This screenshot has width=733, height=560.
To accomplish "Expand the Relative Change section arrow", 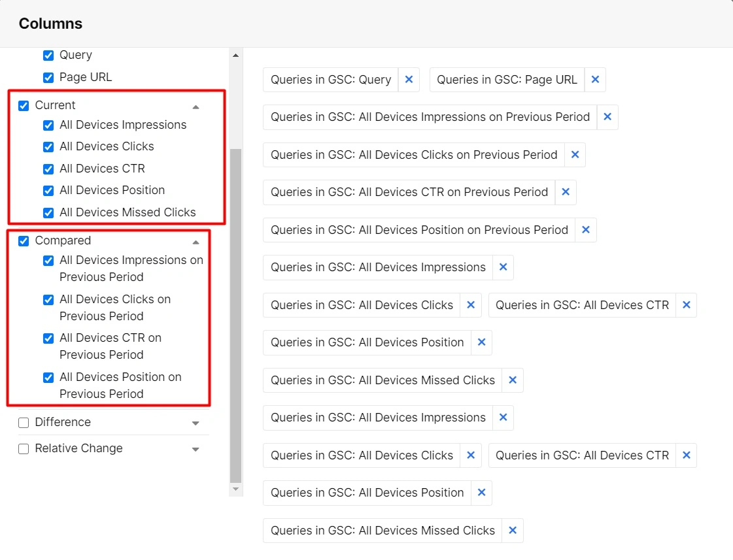I will point(196,450).
